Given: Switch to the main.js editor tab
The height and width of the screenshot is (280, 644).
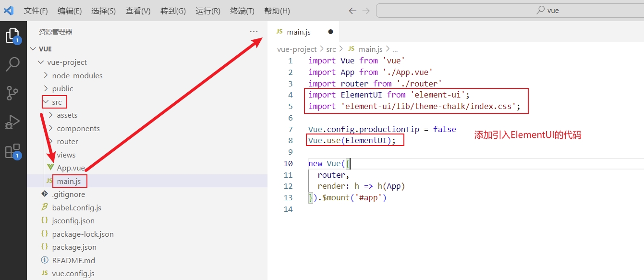Looking at the screenshot, I should [x=298, y=32].
